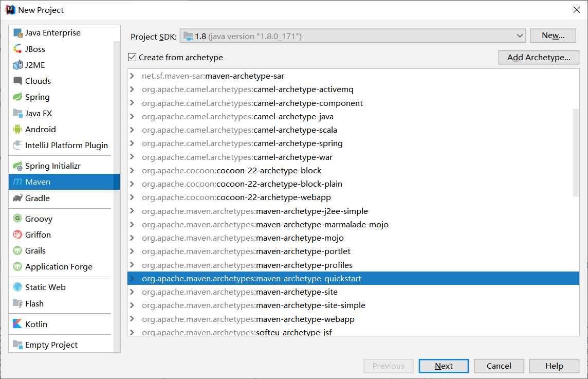Viewport: 588px width, 379px height.
Task: Open the Add Archetype dialog
Action: [x=538, y=57]
